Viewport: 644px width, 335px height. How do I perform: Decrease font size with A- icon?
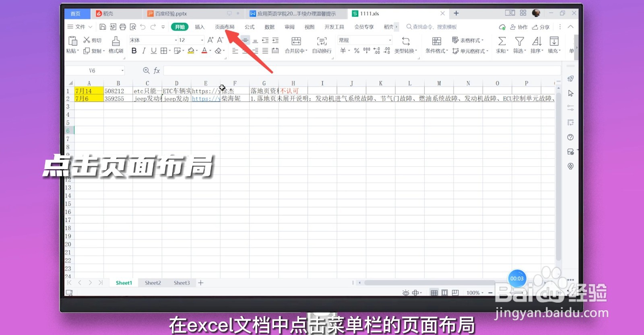[x=220, y=40]
